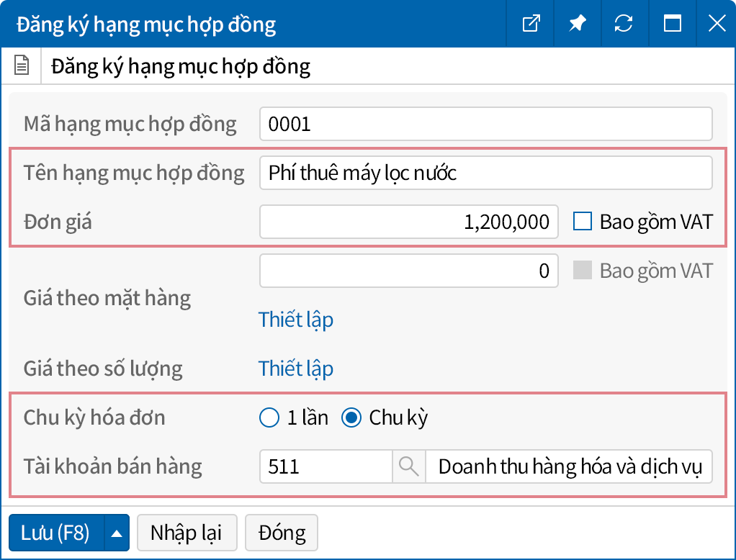Click the document icon beside the form title

[x=22, y=67]
